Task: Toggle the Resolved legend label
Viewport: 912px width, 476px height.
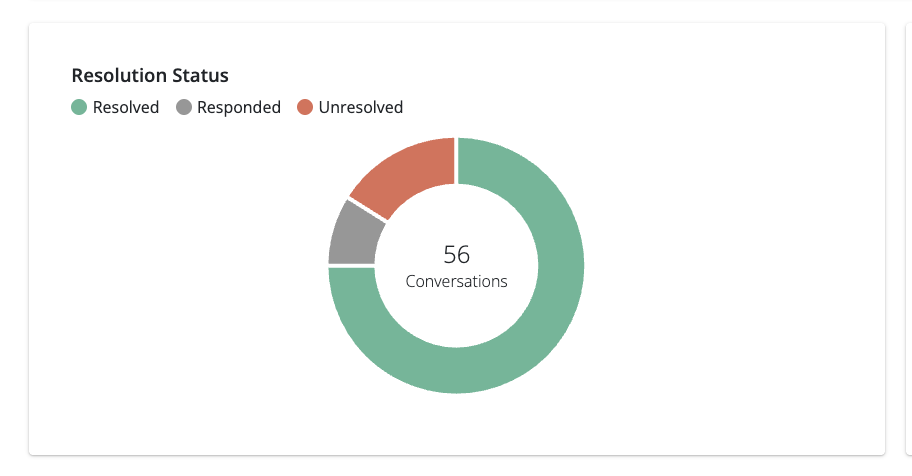Action: [x=126, y=107]
